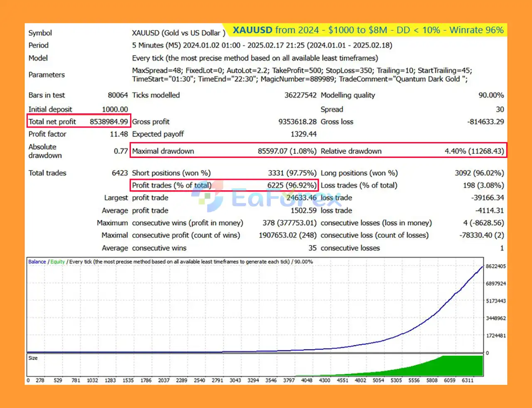
Task: Click the 8622405 y-axis label
Action: tap(496, 266)
